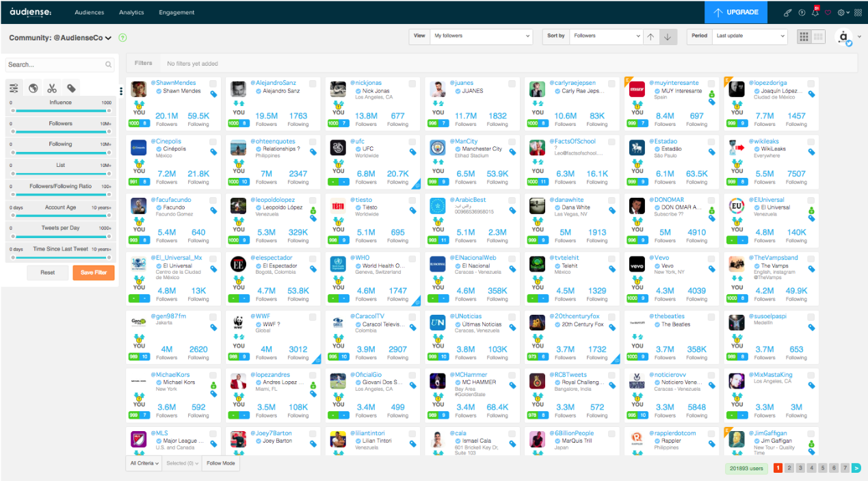Open the All Criteria dropdown
Screen dimensions: 868x481
pos(144,463)
